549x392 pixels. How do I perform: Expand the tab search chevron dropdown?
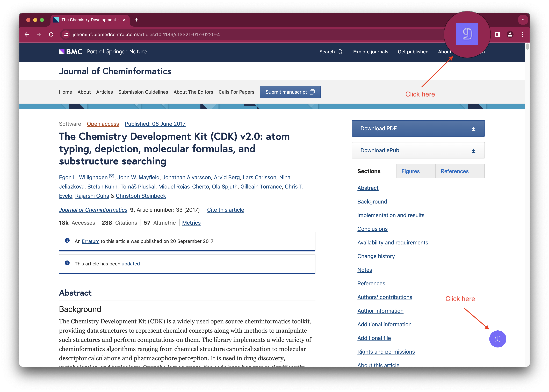pos(523,20)
